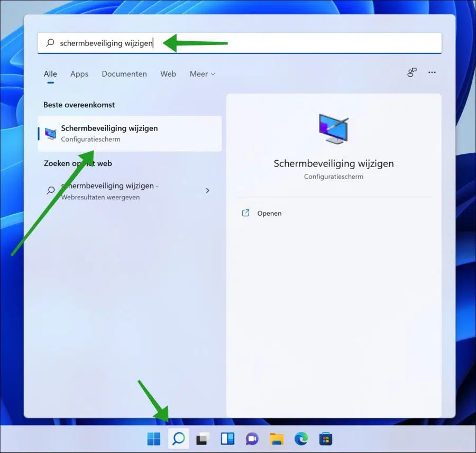Click the small monitor icon of best match
This screenshot has height=453, width=476.
(50, 134)
